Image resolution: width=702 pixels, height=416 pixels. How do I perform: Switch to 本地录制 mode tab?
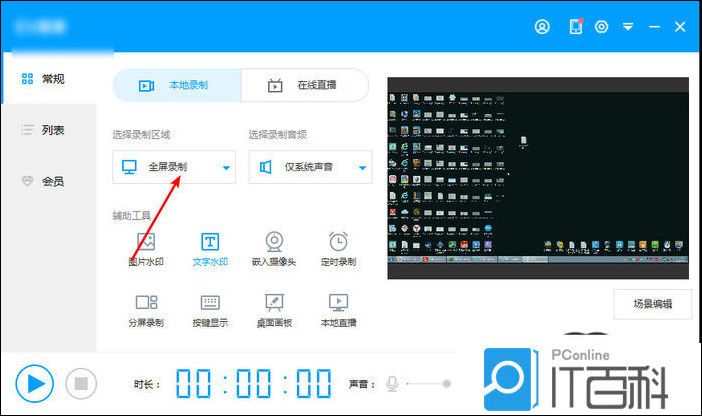coord(177,85)
